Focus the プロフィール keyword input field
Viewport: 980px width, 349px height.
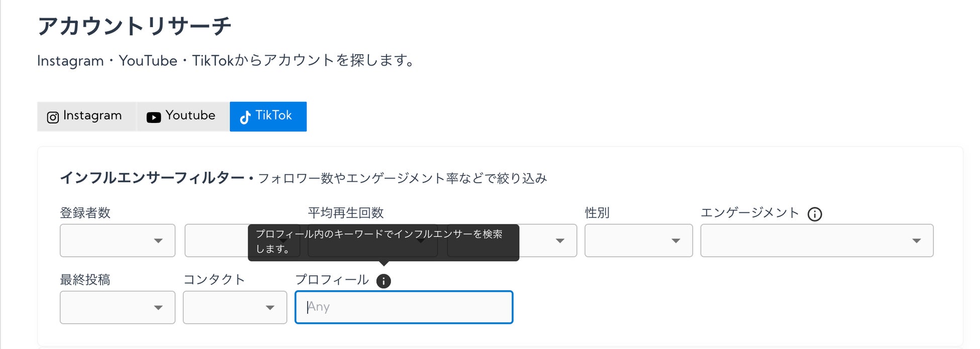point(404,307)
